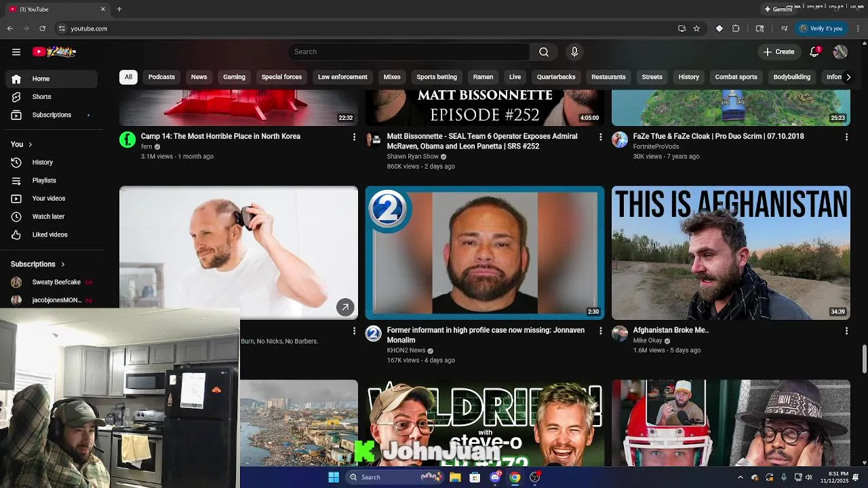Open File Explorer from the taskbar
This screenshot has width=868, height=488.
(x=455, y=477)
